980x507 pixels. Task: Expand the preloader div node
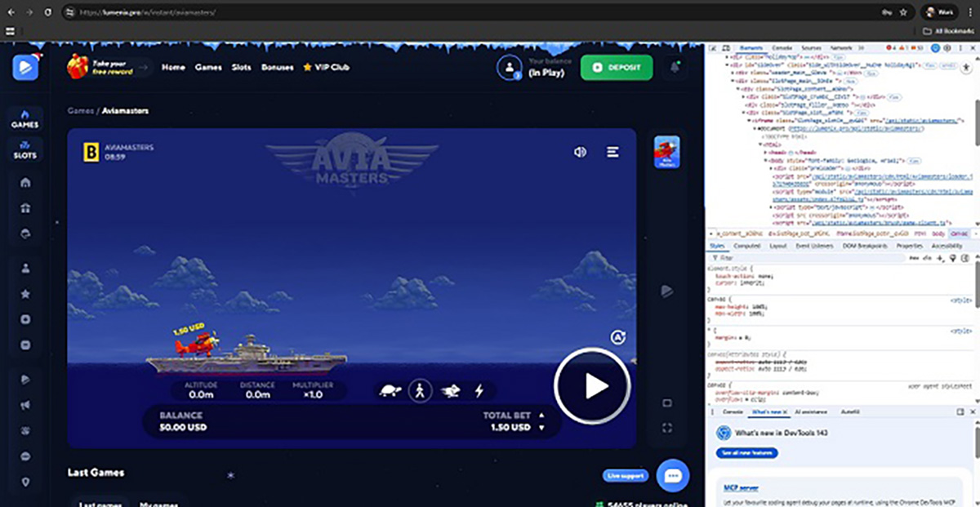(773, 168)
